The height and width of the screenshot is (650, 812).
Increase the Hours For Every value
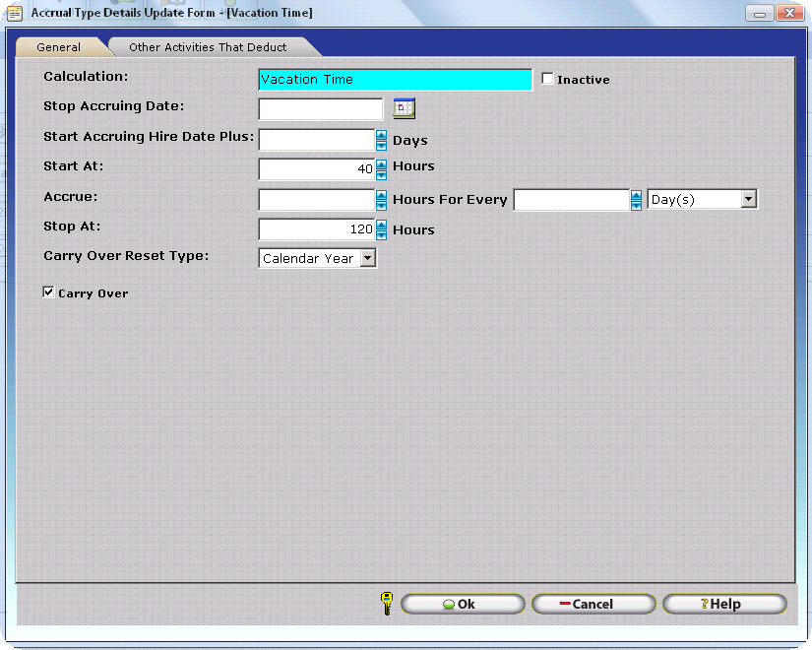(x=635, y=195)
